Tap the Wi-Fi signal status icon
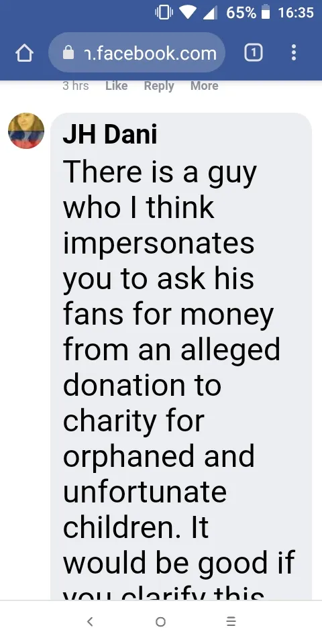The width and height of the screenshot is (322, 644). 188,13
